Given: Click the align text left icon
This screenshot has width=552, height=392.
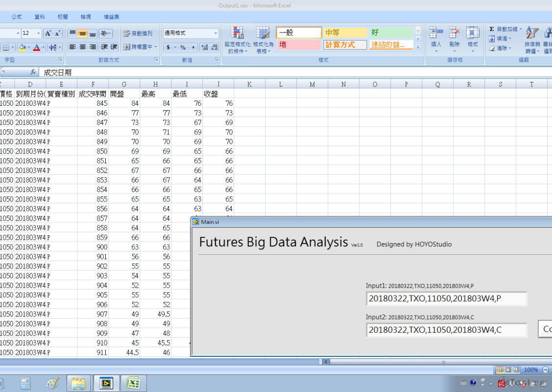Looking at the screenshot, I should pos(72,47).
